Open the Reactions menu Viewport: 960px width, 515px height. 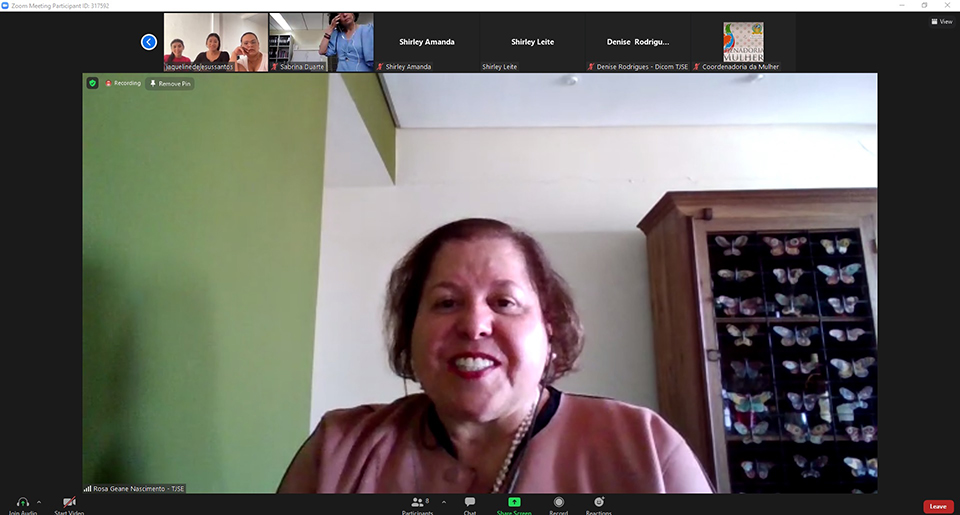599,503
